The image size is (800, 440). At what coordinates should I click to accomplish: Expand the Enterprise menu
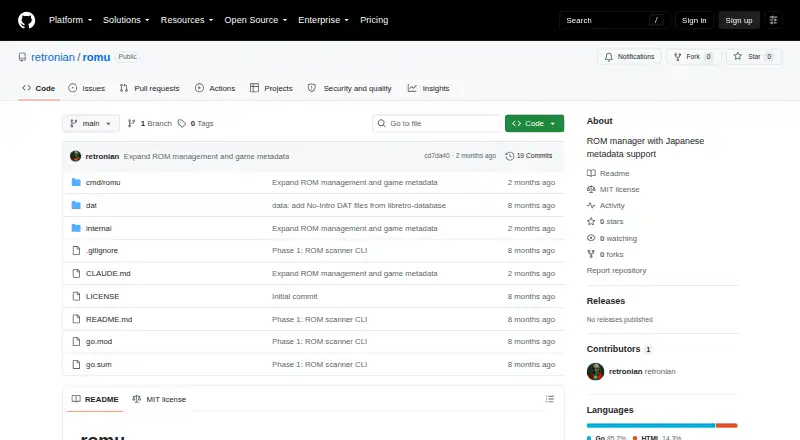(x=323, y=20)
